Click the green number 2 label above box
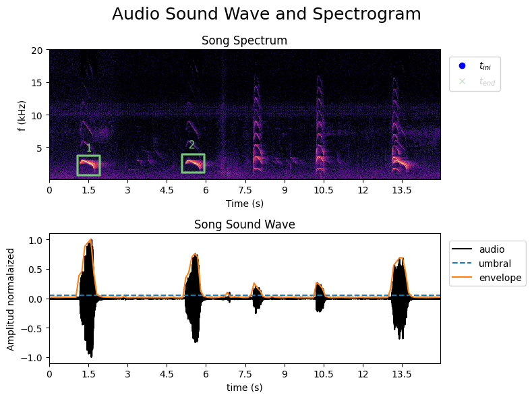The image size is (532, 399). pos(191,145)
